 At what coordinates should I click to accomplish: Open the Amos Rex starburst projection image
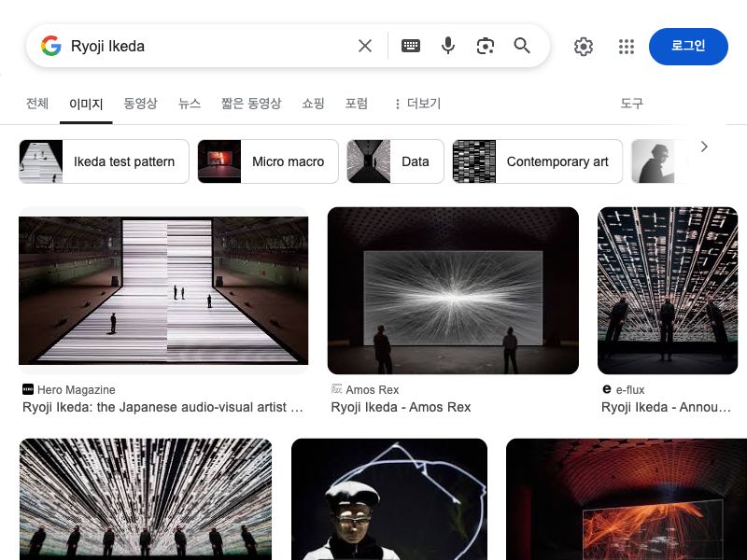(x=453, y=290)
